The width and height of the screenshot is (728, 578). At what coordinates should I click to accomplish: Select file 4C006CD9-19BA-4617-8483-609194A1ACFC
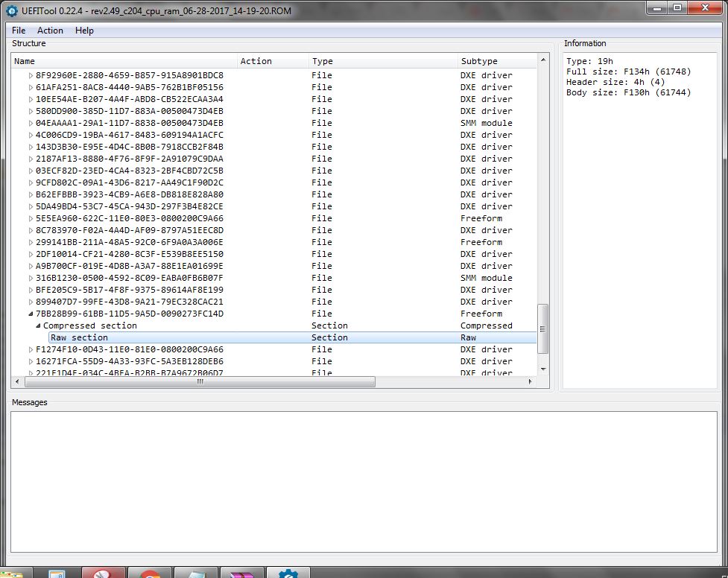click(130, 135)
